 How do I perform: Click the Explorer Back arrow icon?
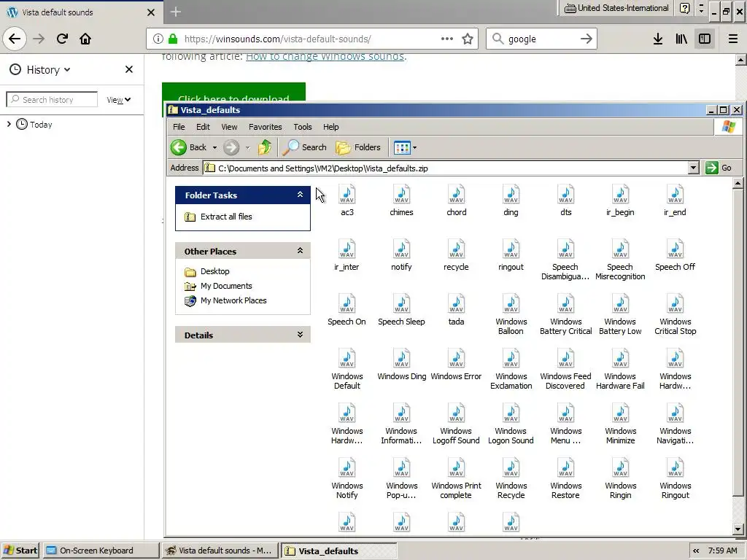point(179,147)
